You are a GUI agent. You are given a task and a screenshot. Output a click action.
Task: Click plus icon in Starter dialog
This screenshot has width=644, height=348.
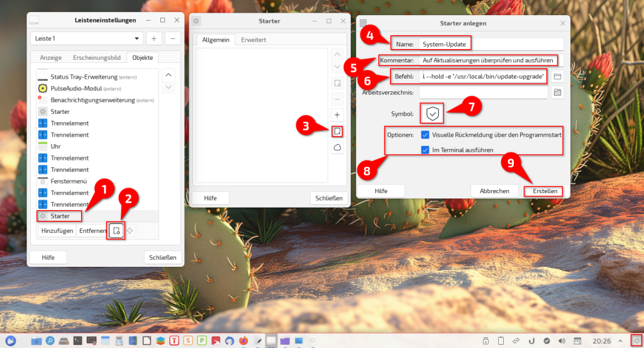coord(338,115)
